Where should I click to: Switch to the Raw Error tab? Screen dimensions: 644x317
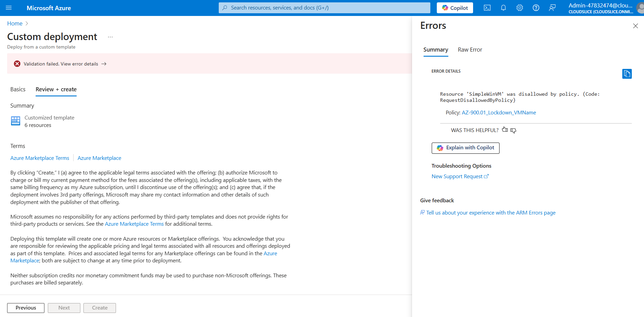470,50
